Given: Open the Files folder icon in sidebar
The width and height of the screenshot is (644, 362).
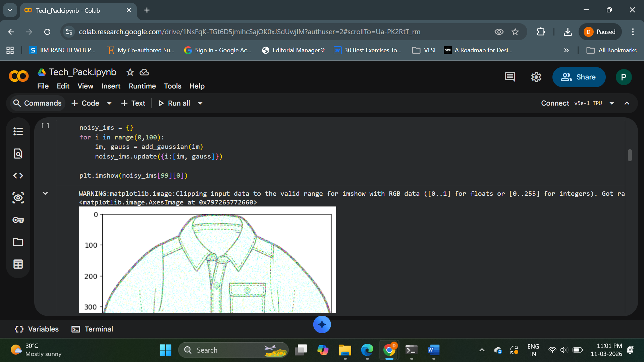Looking at the screenshot, I should tap(18, 242).
